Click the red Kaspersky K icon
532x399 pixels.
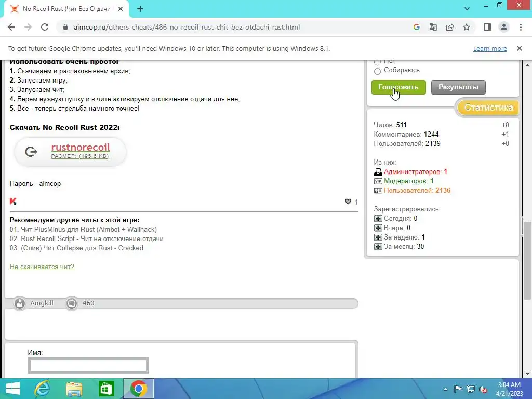13,202
